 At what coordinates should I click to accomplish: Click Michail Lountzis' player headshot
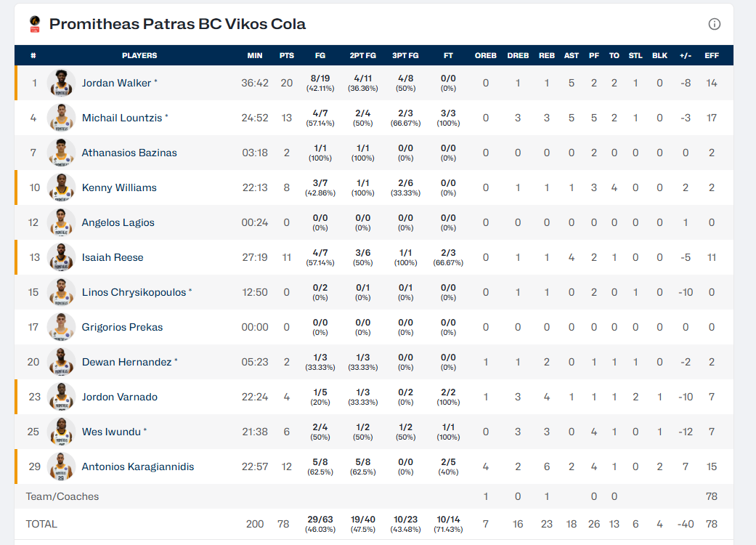62,118
